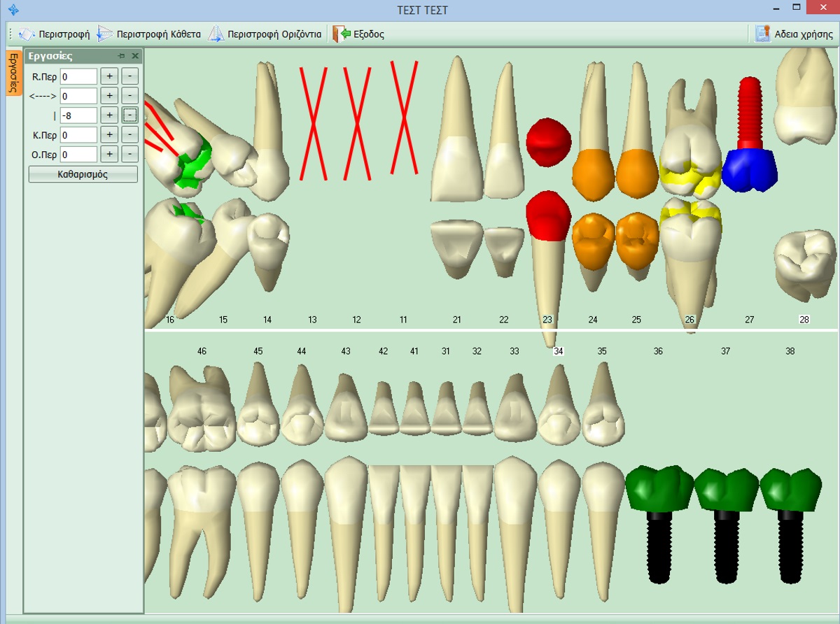The image size is (840, 624).
Task: Click the Περιστροφή rotate icon
Action: (27, 34)
